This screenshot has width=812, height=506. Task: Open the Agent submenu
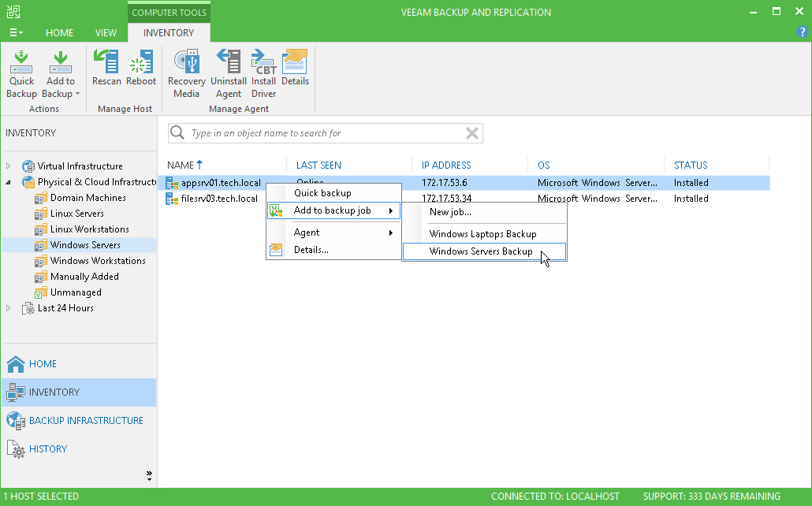[334, 233]
